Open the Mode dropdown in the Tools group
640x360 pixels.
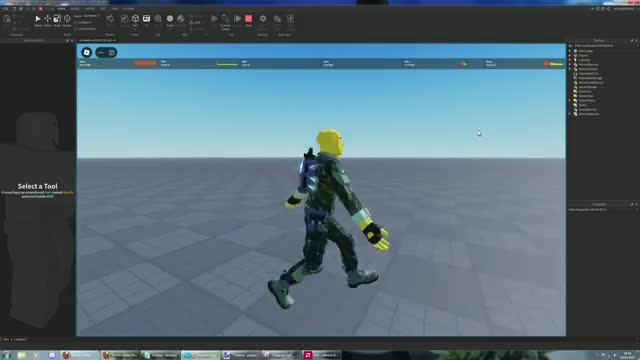click(91, 16)
